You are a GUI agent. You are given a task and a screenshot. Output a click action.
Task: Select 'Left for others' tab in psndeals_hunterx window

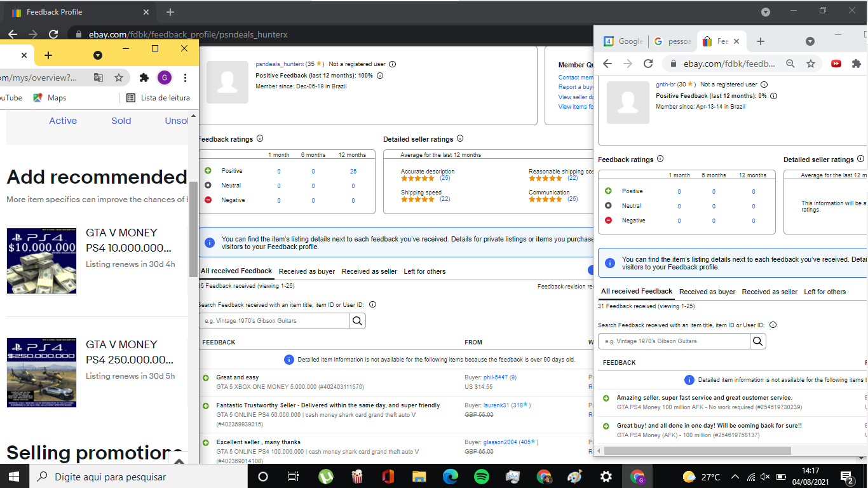click(x=424, y=271)
